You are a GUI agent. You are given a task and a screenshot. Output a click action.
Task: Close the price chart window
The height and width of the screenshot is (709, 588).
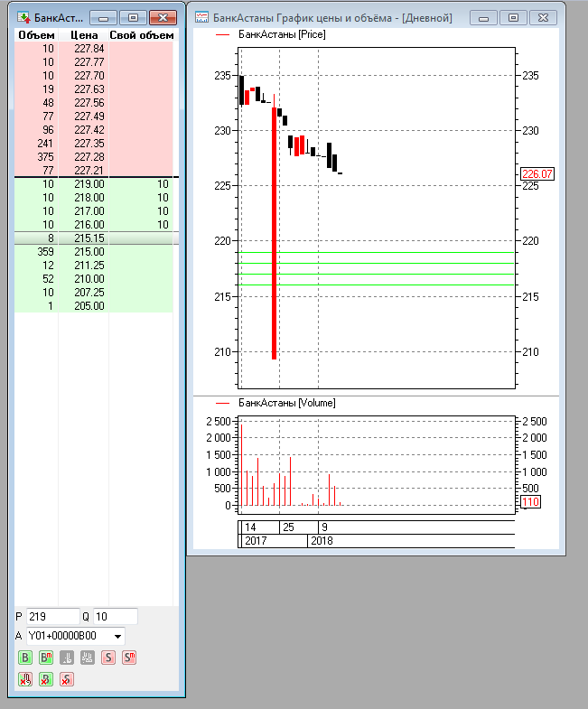click(543, 18)
